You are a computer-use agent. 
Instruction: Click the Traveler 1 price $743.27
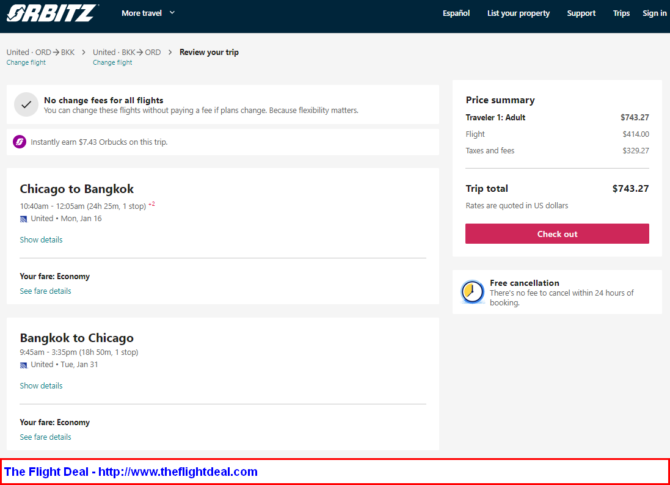point(635,118)
